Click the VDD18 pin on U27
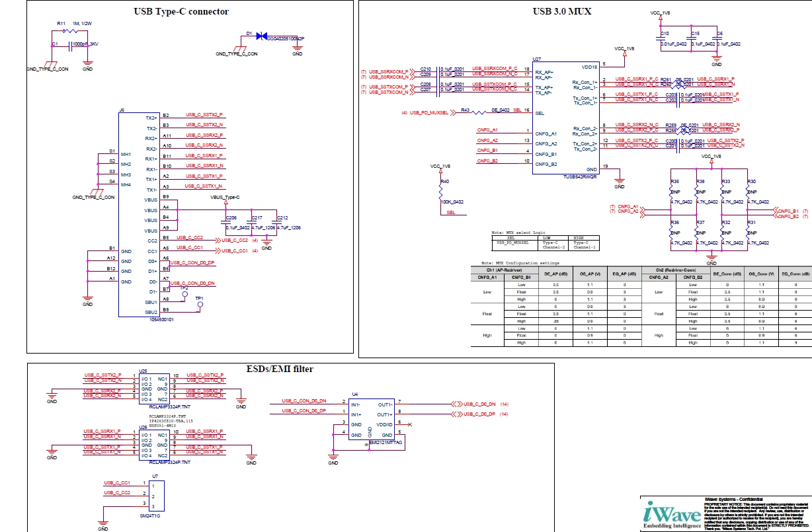 [x=590, y=67]
